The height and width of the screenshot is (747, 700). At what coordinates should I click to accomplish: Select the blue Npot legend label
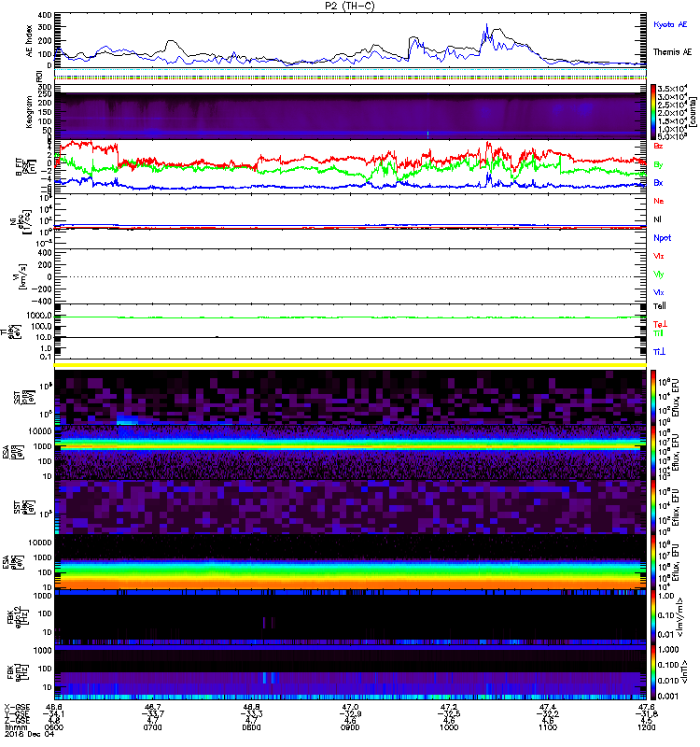pos(662,238)
